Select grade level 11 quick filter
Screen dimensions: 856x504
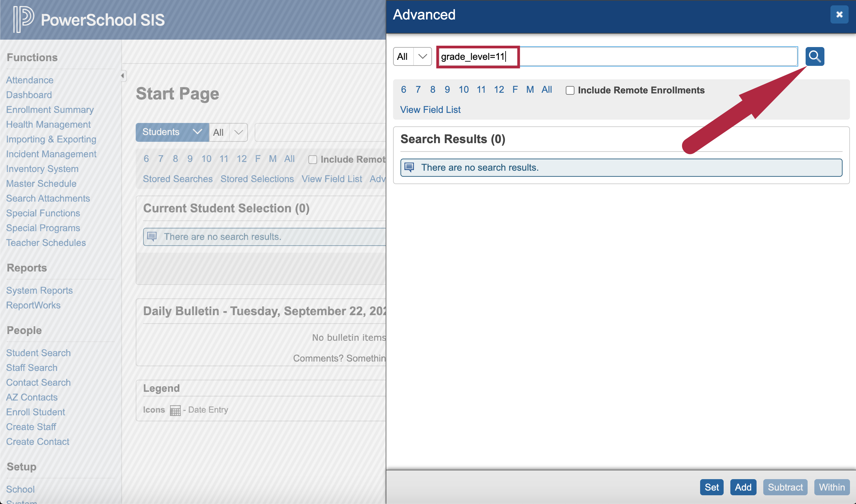point(480,89)
